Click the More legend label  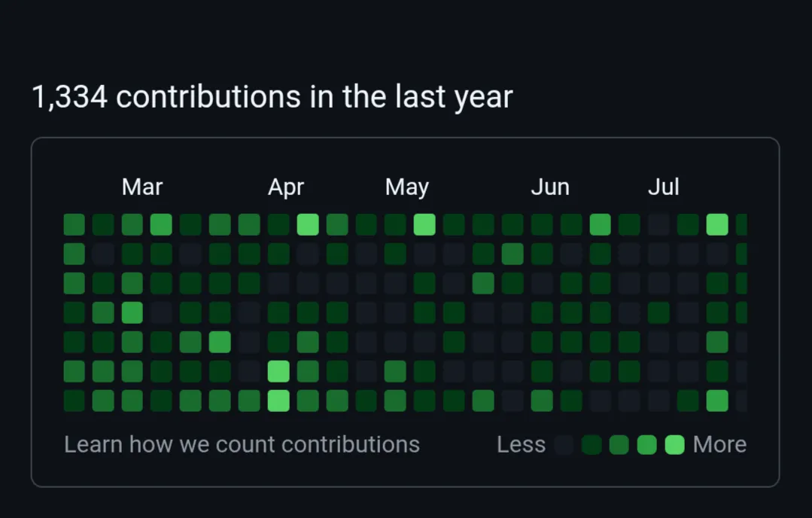pos(720,444)
